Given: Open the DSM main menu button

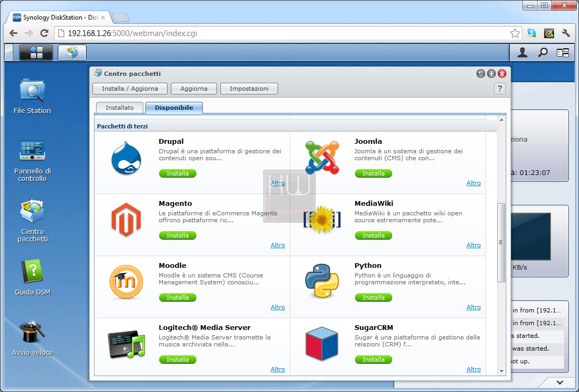Looking at the screenshot, I should [36, 53].
